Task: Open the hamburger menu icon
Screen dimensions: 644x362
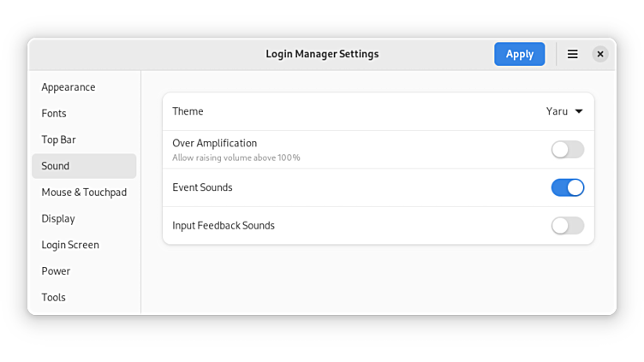Action: click(573, 54)
